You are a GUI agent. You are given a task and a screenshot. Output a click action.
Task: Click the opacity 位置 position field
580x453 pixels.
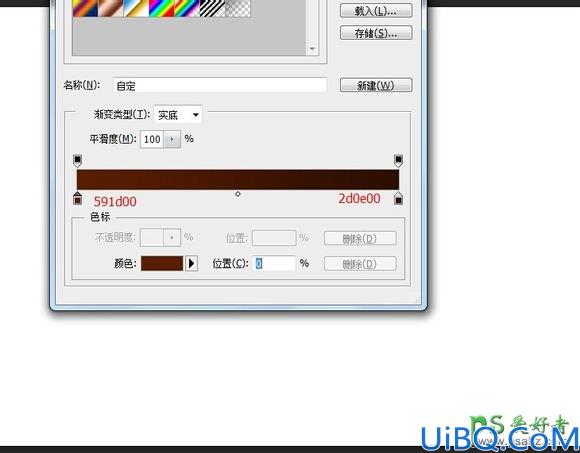pyautogui.click(x=274, y=238)
